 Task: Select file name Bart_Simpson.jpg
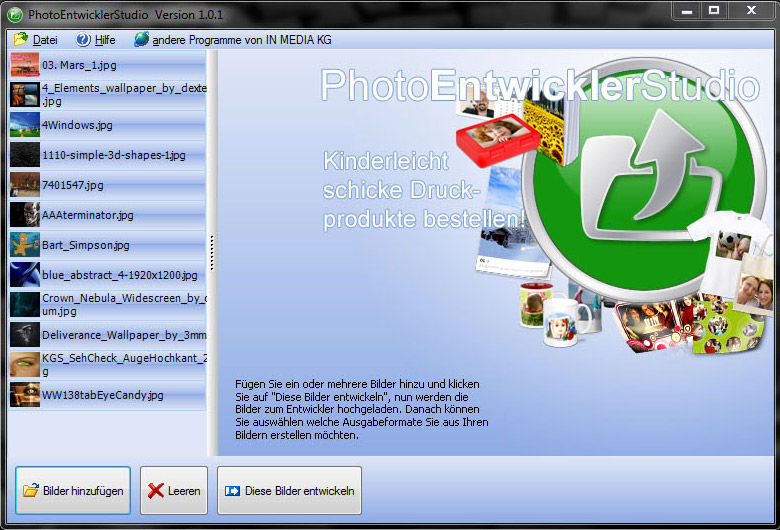tap(86, 245)
